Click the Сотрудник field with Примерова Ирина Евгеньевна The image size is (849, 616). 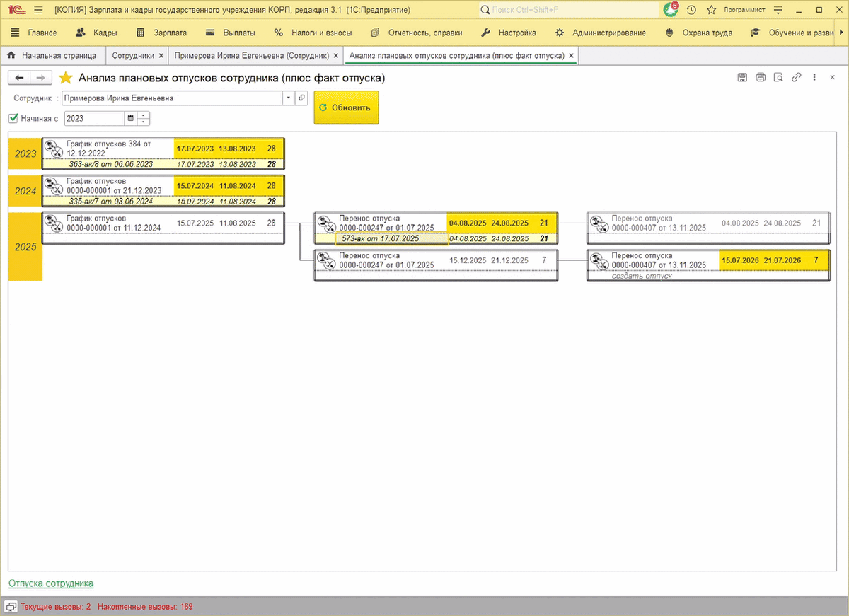pos(172,98)
